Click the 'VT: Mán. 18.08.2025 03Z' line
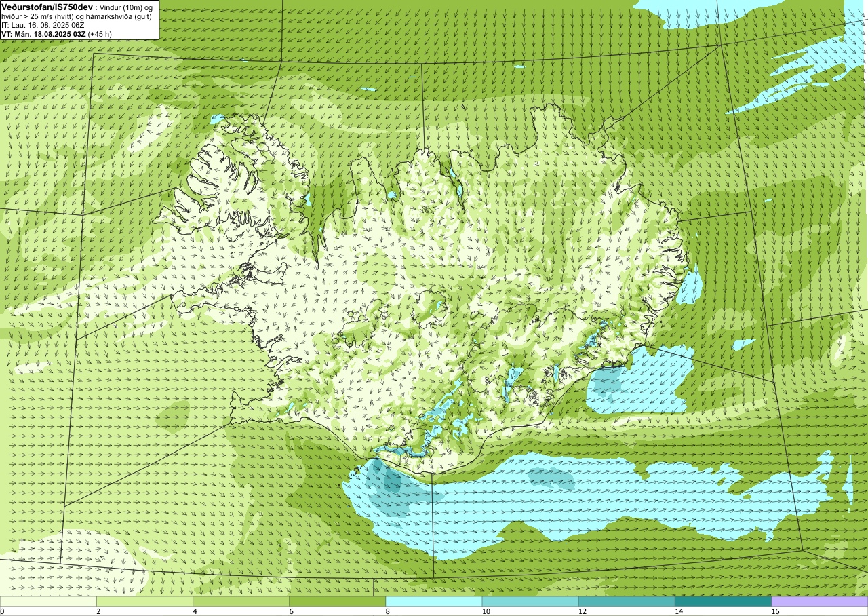Viewport: 868px width, 616px height. click(x=43, y=33)
